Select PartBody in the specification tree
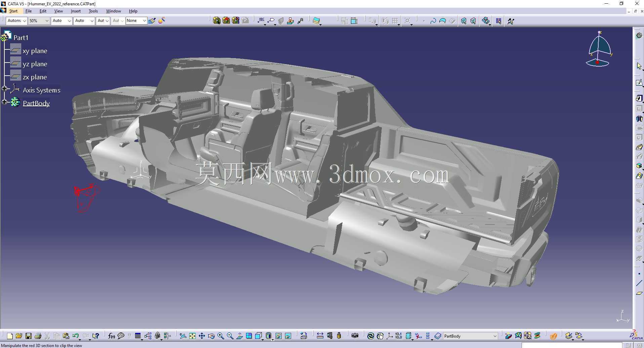Image resolution: width=644 pixels, height=348 pixels. 36,103
